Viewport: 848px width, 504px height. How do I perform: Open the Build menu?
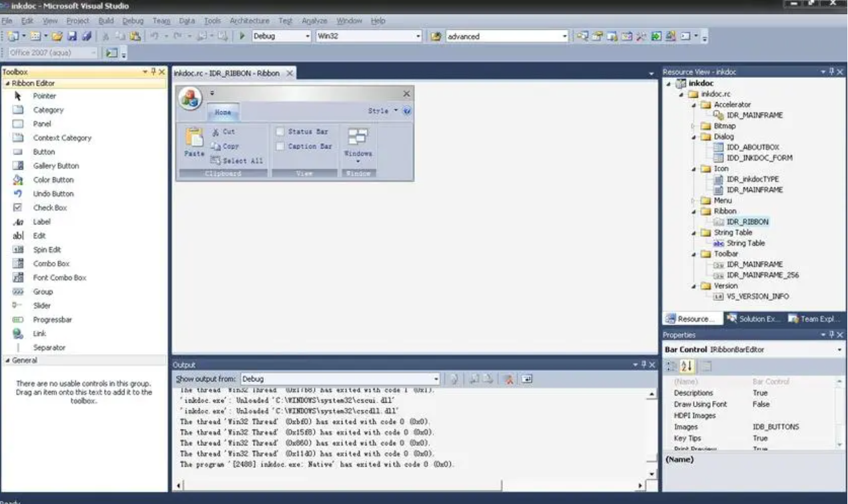point(106,21)
